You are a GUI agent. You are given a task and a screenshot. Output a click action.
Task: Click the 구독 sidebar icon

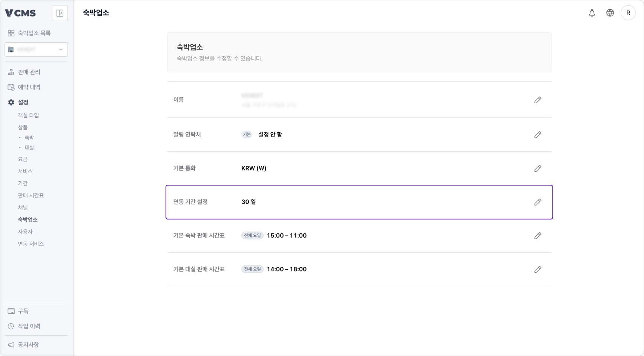pos(11,311)
